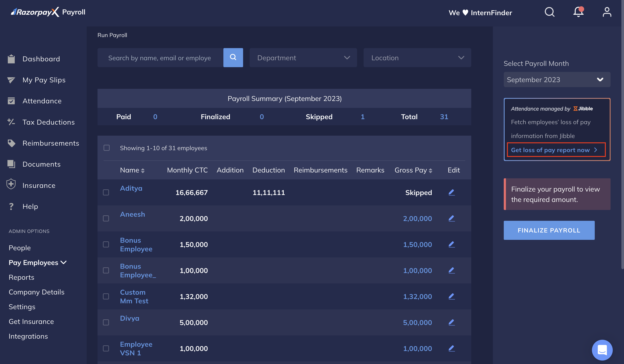The width and height of the screenshot is (624, 364).
Task: Open Integrations admin option
Action: (x=28, y=336)
